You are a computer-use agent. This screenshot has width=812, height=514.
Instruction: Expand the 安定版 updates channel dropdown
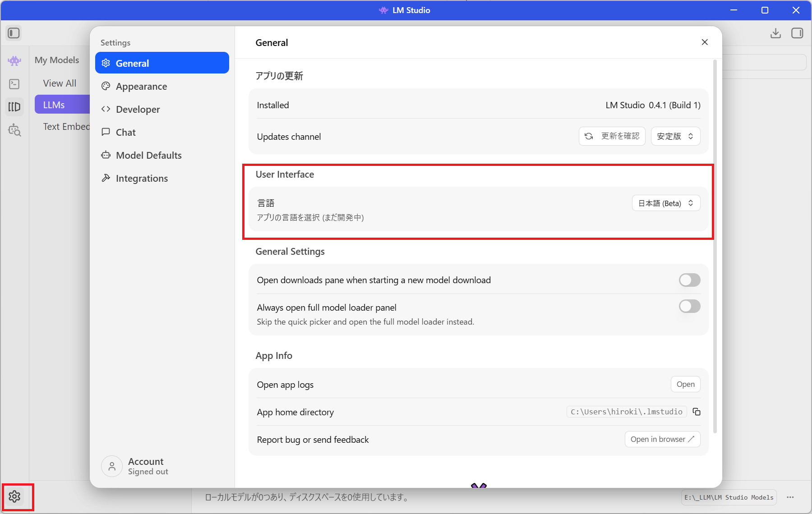click(x=675, y=136)
